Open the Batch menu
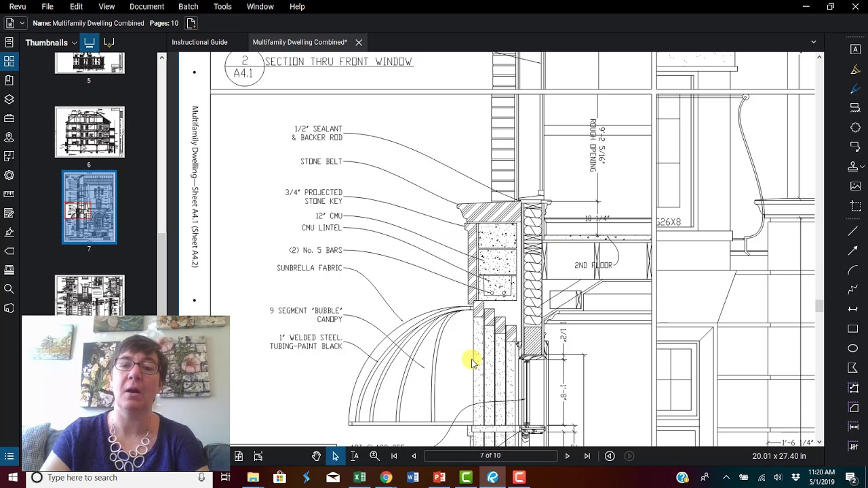The image size is (868, 488). pos(189,6)
